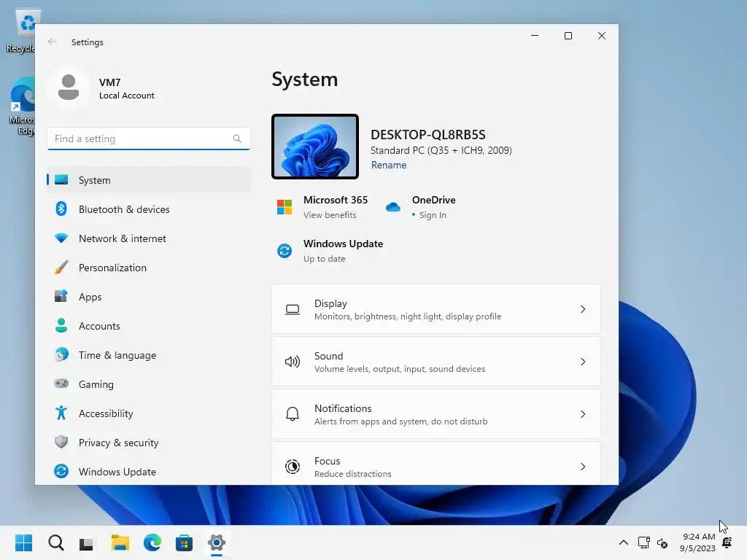Viewport: 747px width, 560px height.
Task: Click the Apps icon in sidebar
Action: (61, 296)
